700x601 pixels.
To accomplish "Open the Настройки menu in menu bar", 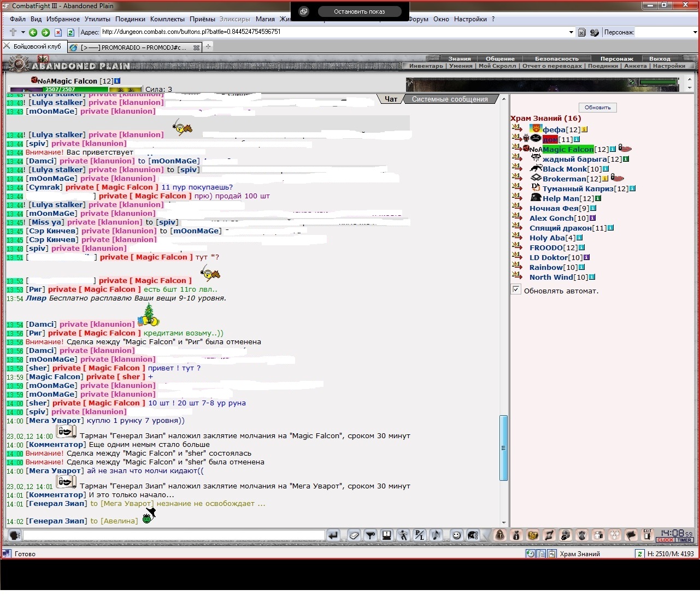I will (470, 19).
